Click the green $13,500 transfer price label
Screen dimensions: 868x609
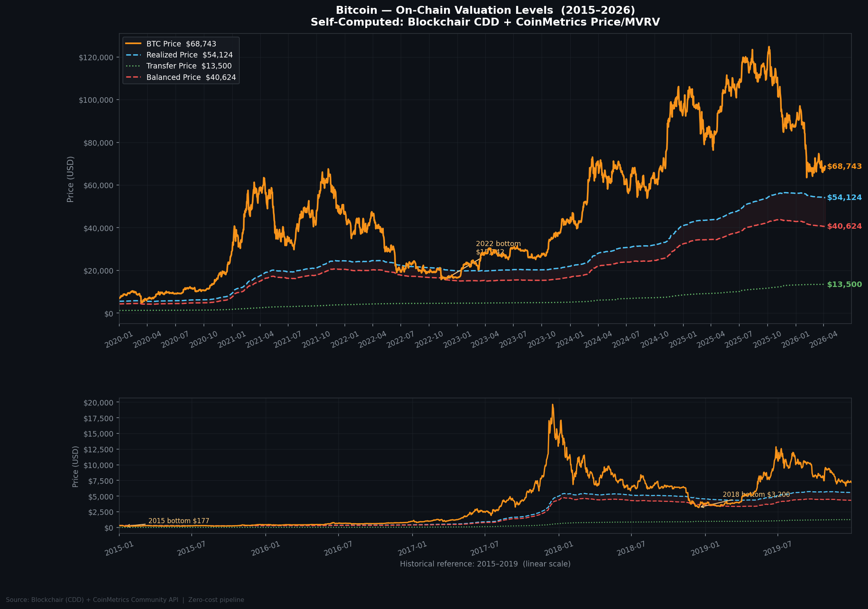pyautogui.click(x=844, y=284)
